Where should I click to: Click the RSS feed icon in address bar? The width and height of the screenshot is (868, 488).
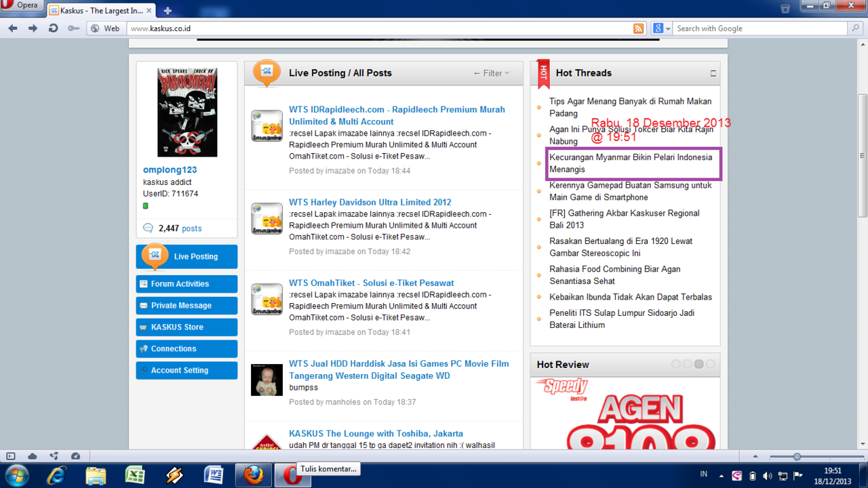[x=638, y=28]
